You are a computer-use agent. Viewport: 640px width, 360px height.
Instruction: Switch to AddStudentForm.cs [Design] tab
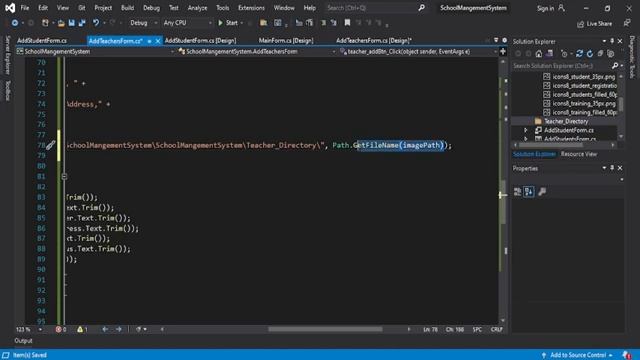pyautogui.click(x=201, y=40)
